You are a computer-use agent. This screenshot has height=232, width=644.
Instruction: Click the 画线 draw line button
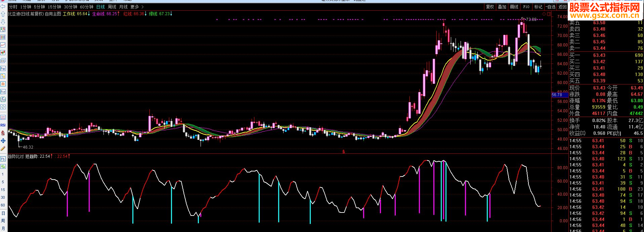514,7
